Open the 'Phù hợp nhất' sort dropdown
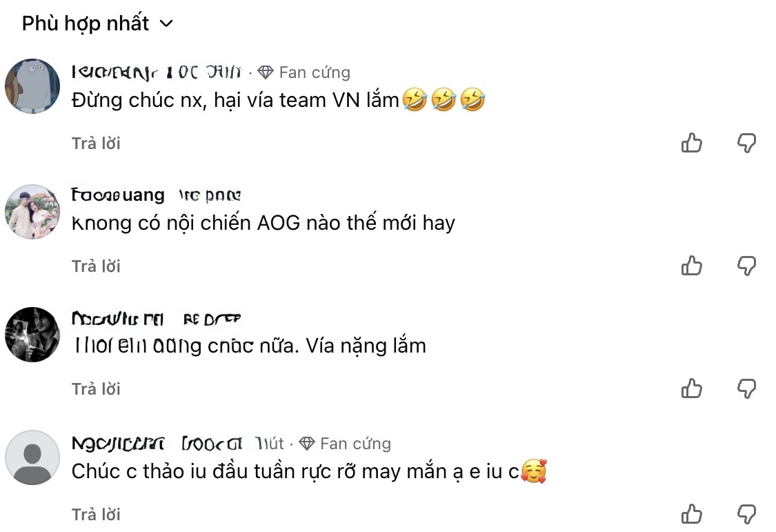This screenshot has width=776, height=532. click(97, 23)
